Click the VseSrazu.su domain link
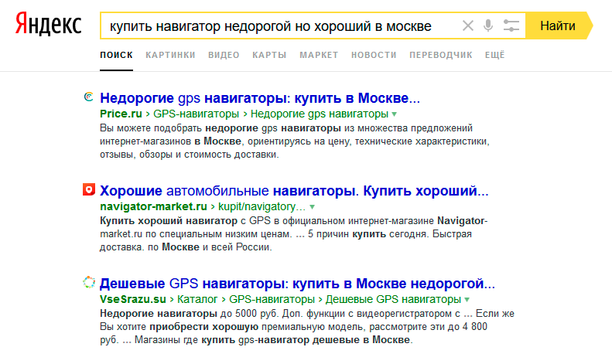 point(133,299)
